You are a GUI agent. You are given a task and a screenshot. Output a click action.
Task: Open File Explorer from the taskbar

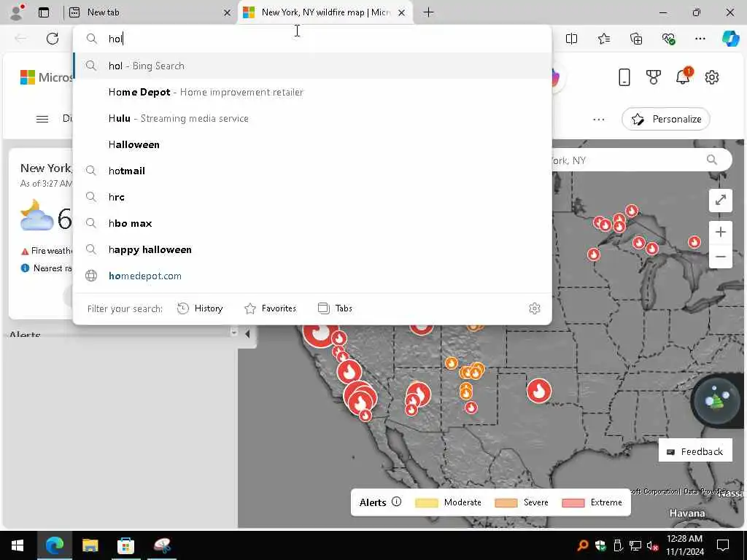click(x=90, y=545)
